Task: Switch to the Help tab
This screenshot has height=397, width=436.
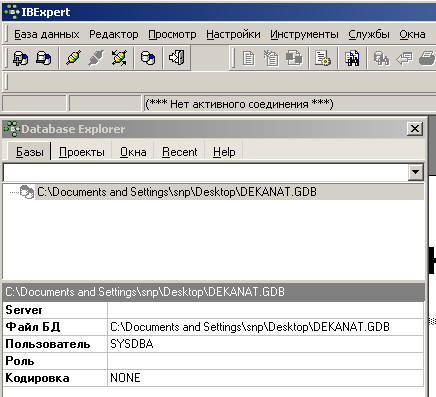Action: tap(224, 152)
